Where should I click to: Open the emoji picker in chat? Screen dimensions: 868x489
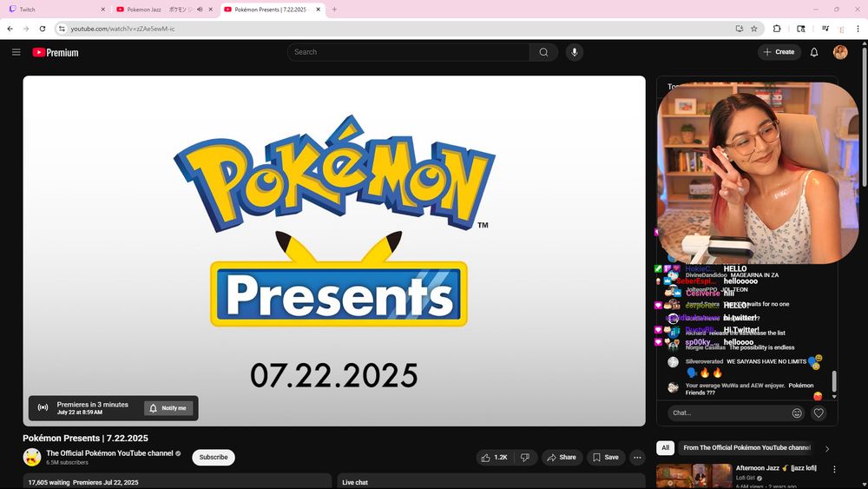click(x=797, y=413)
